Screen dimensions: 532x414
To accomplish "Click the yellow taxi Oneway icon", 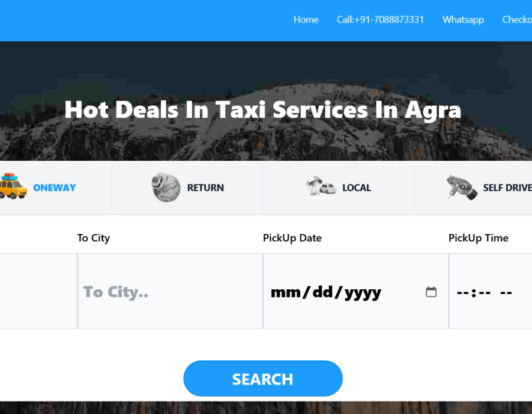I will coord(13,186).
